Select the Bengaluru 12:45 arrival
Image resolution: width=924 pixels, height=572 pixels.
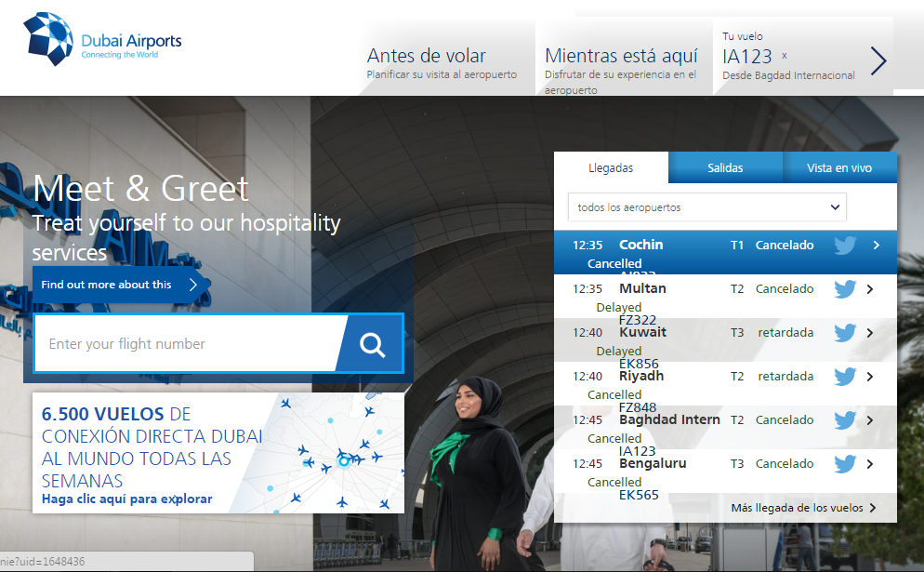point(725,471)
